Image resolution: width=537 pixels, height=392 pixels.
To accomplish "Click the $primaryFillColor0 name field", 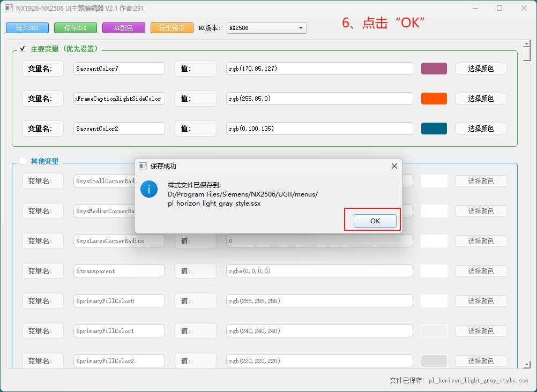I will [119, 301].
